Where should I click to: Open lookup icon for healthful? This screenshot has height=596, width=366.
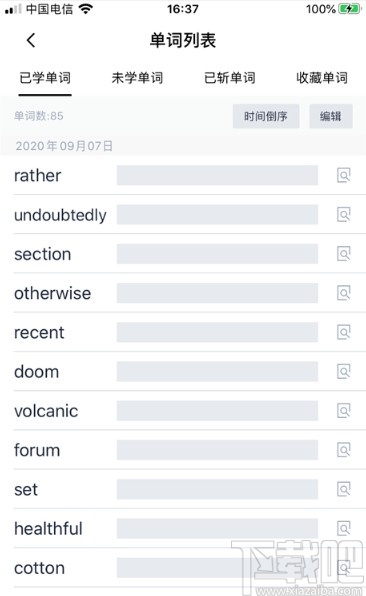pyautogui.click(x=344, y=528)
